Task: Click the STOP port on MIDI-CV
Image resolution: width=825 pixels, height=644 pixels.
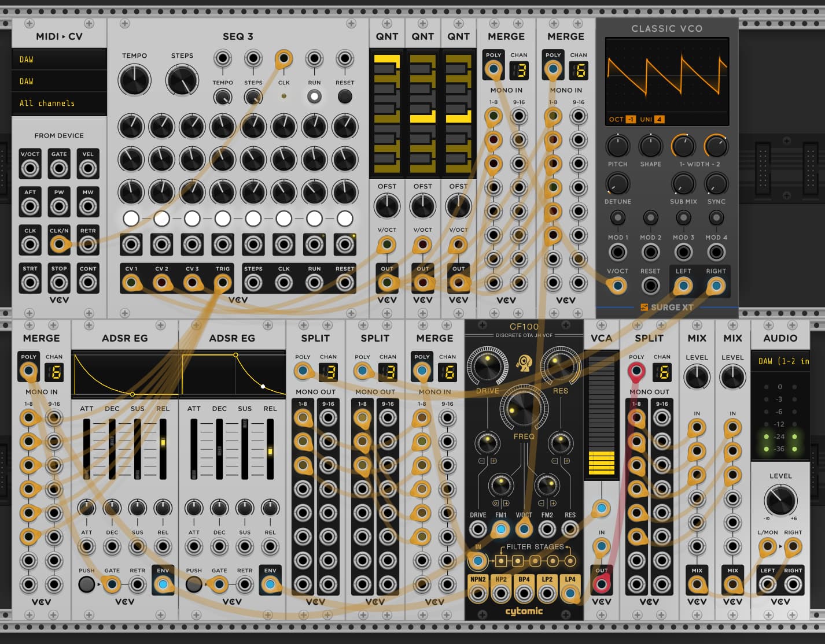Action: click(59, 283)
